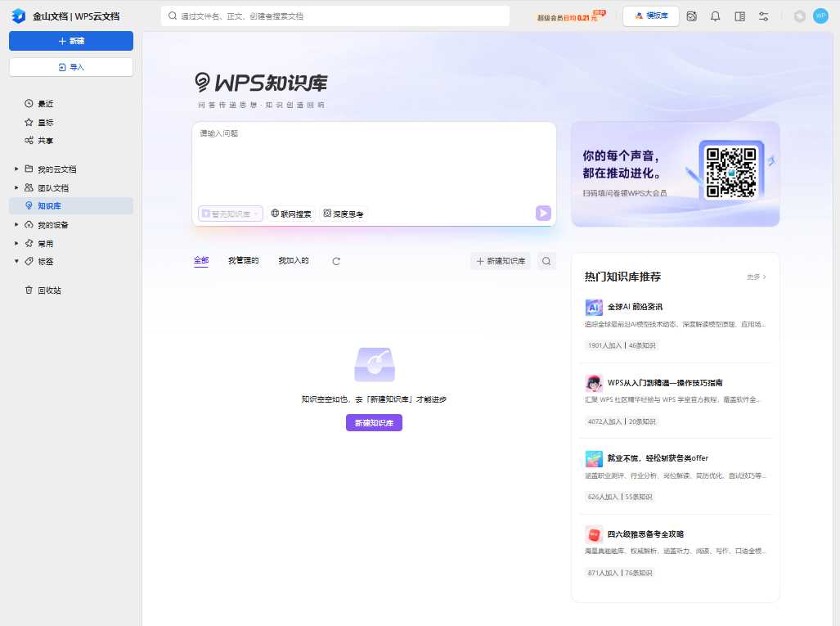The image size is (840, 626).
Task: Toggle 深度思考 mode on
Action: click(343, 214)
